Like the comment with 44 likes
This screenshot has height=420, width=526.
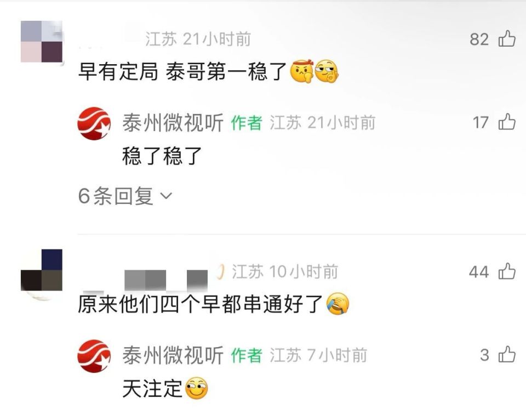[507, 271]
